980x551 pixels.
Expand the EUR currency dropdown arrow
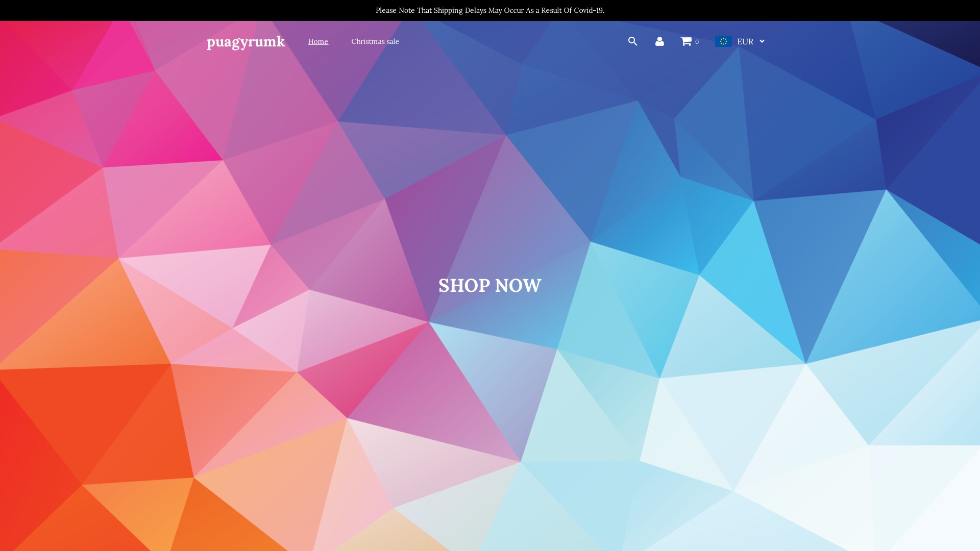(x=762, y=41)
